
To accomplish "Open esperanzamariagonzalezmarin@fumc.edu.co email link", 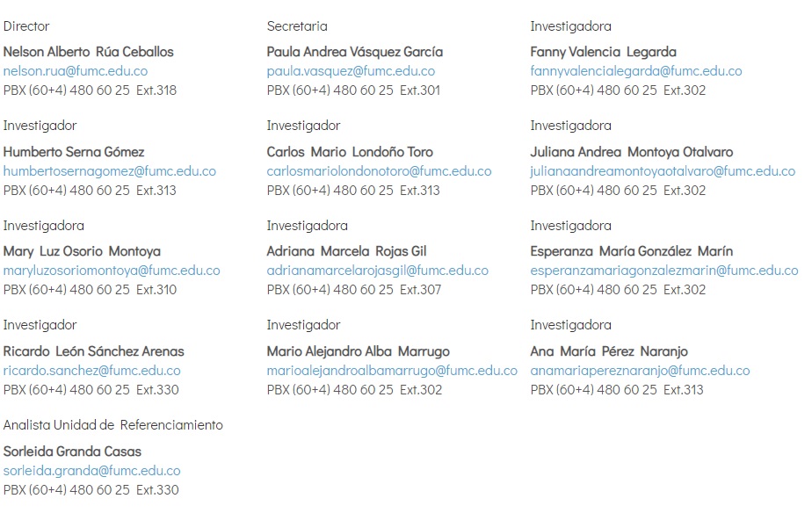I will (x=664, y=271).
